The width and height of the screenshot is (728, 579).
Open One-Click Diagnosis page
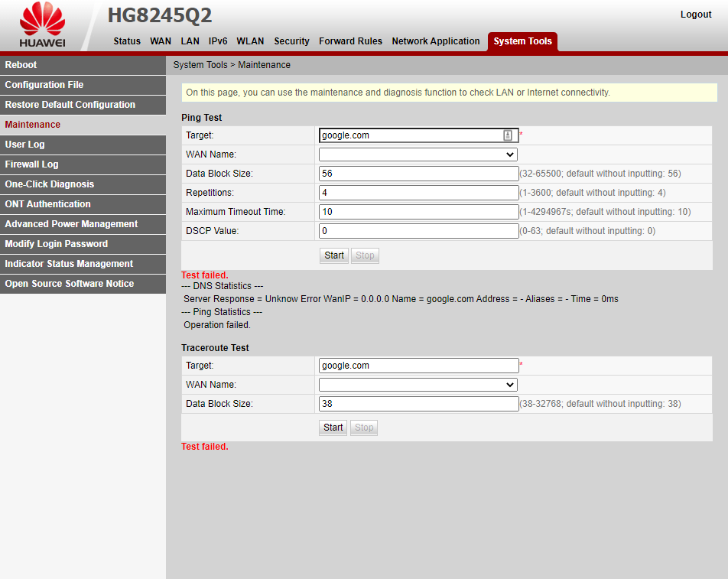click(83, 184)
